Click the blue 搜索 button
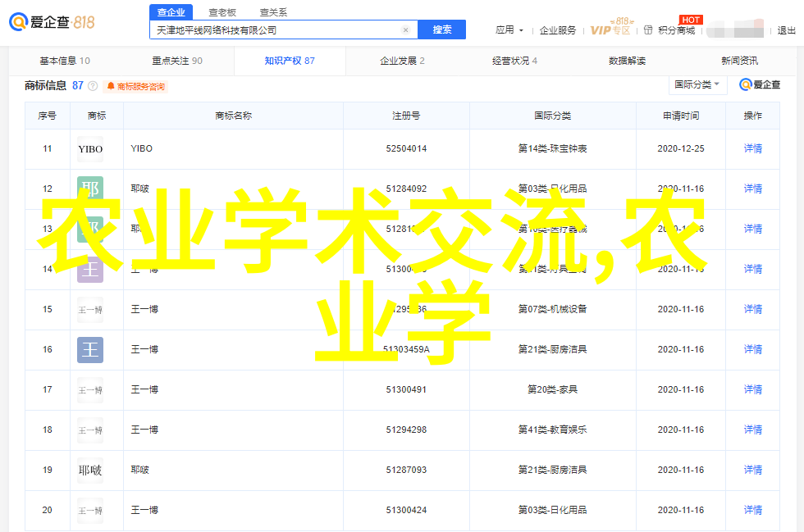Image resolution: width=804 pixels, height=532 pixels. tap(442, 30)
